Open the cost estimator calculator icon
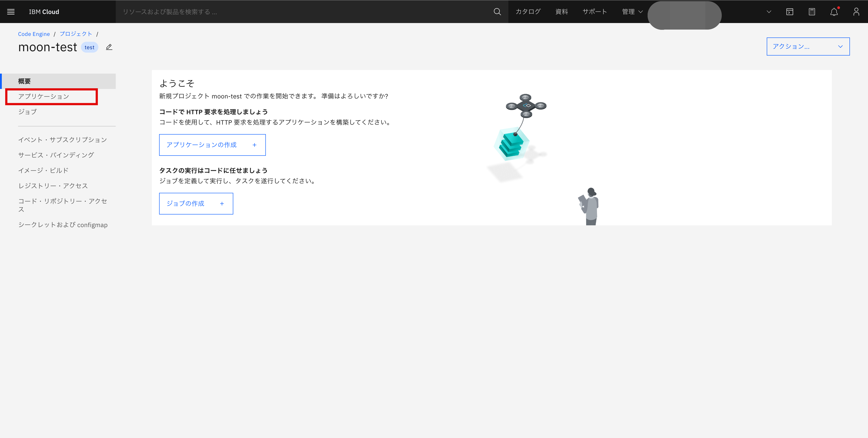Viewport: 868px width, 438px height. (812, 12)
